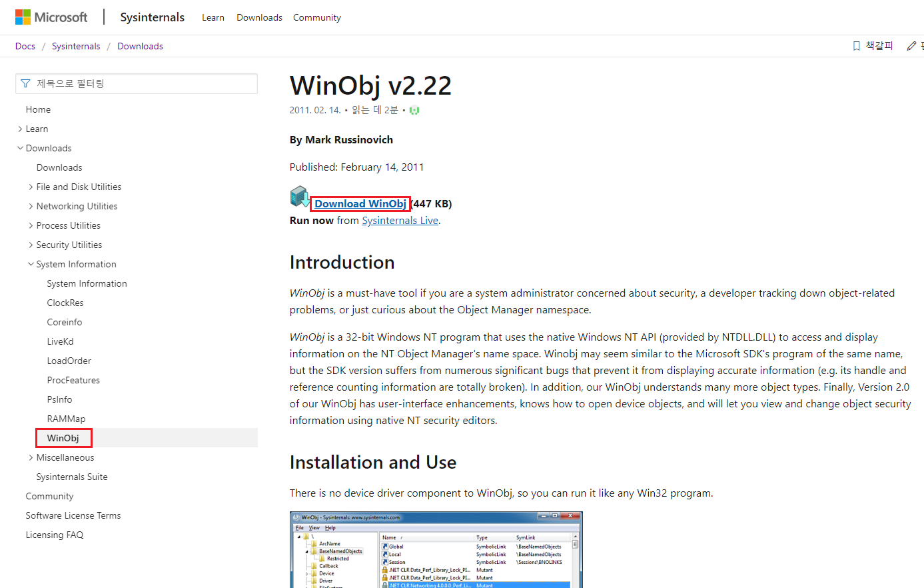
Task: Click the pencil edit icon in the header
Action: [x=911, y=46]
